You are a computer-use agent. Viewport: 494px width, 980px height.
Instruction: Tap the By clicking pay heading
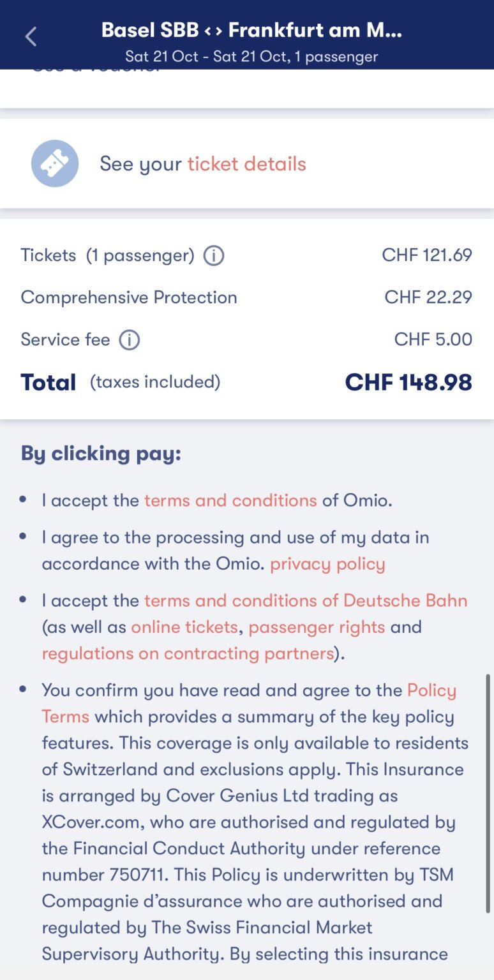click(101, 454)
